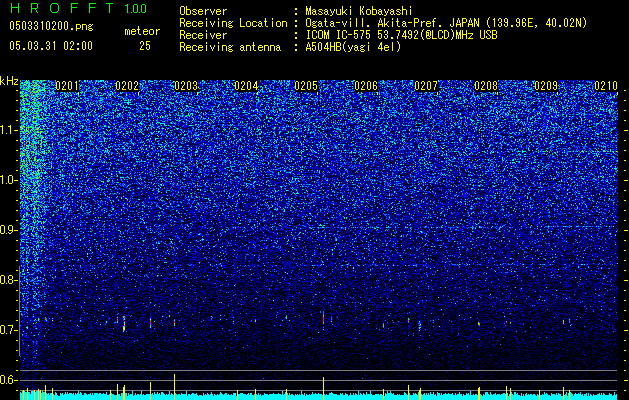
Task: Click the HROFFT 1.0.0 title text
Action: tap(78, 8)
